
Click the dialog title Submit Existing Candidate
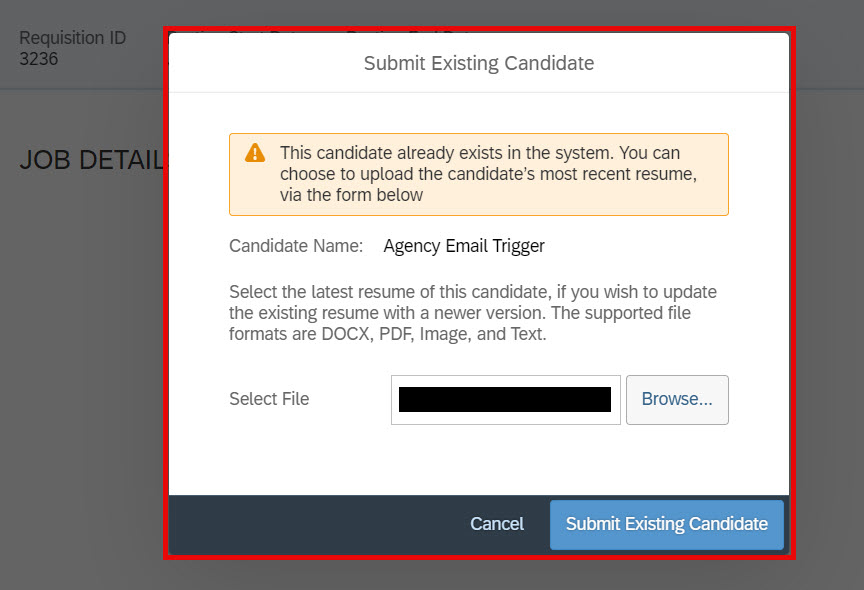[x=479, y=63]
